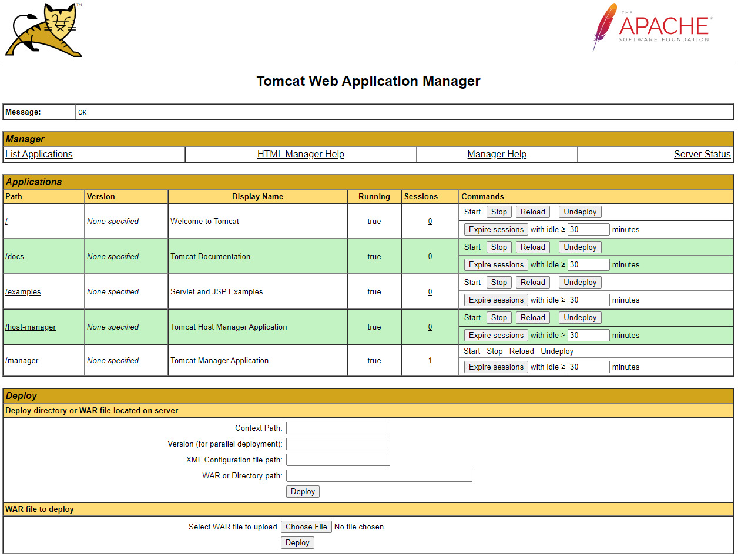Click the Tomcat cat logo

pos(43,31)
